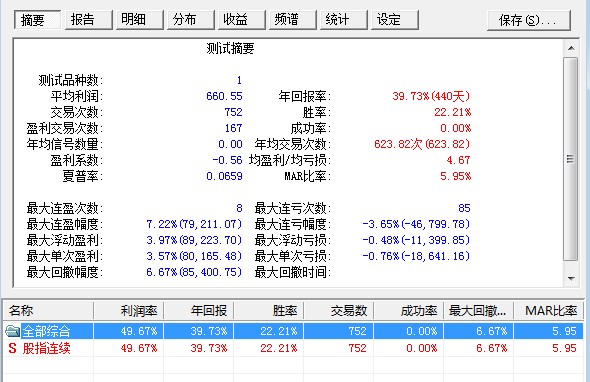Sort by the 名称 column header

48,310
